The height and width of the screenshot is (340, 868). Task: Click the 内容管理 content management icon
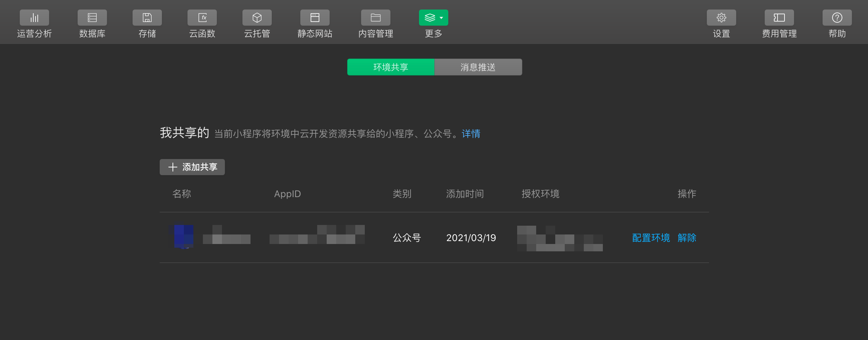[376, 18]
